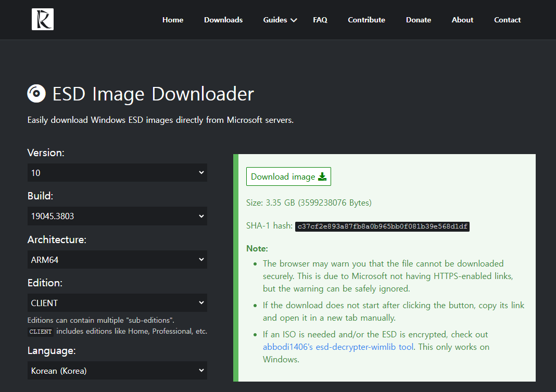Click the Download image button
This screenshot has width=556, height=392.
pyautogui.click(x=288, y=176)
